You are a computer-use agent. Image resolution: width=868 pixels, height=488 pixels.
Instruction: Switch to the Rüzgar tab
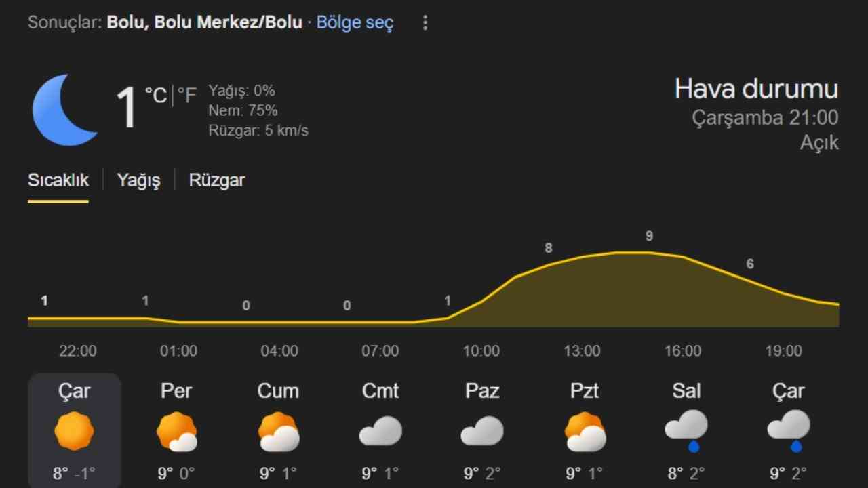pos(216,180)
